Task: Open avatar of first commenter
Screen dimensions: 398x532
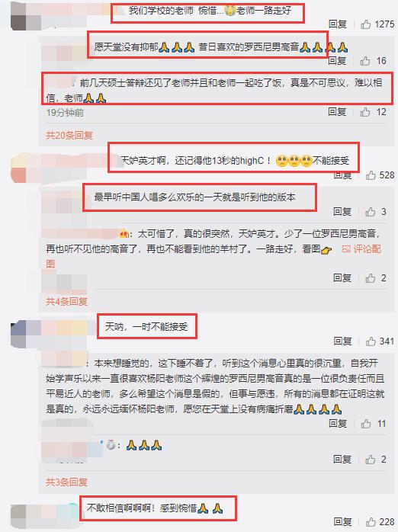Action: [26, 16]
